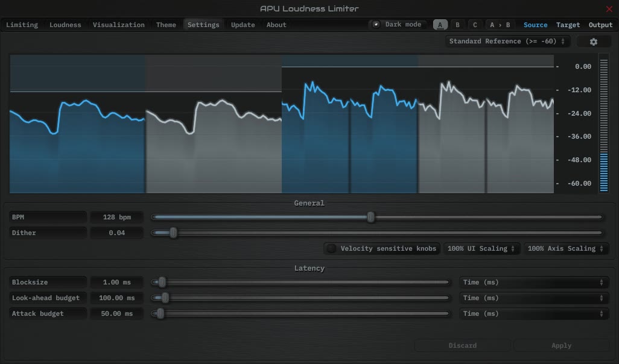
Task: Click the -48.00 axis label
Action: 579,160
